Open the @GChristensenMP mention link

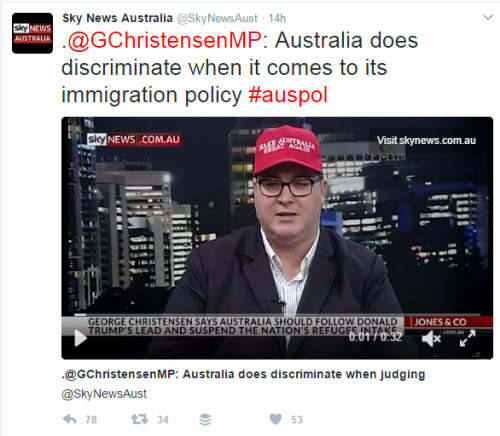coord(165,41)
